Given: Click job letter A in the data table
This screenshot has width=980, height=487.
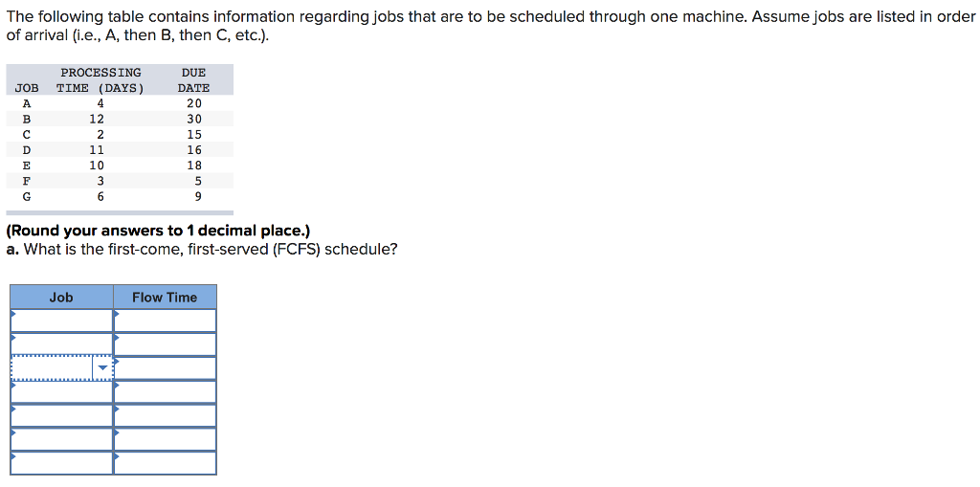Looking at the screenshot, I should 27,103.
